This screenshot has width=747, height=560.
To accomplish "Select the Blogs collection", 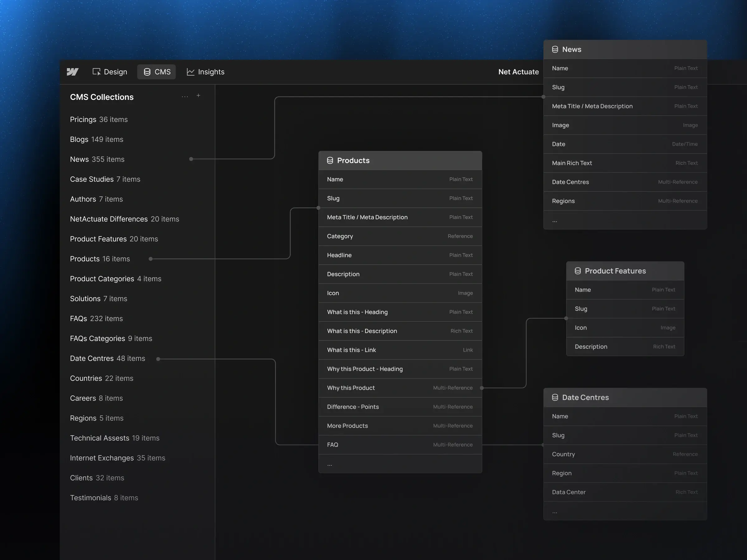I will (x=96, y=139).
